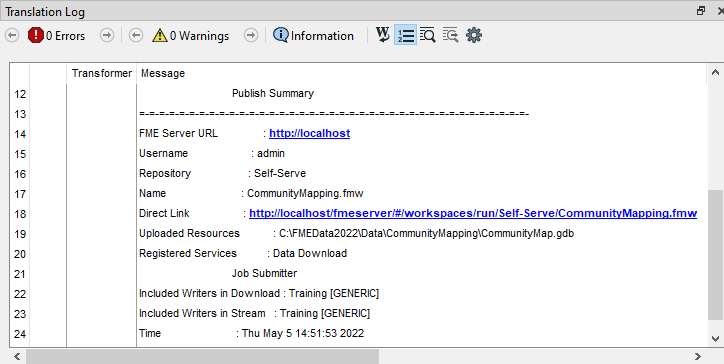Click the horizontal scrollbar left arrow

click(17, 356)
